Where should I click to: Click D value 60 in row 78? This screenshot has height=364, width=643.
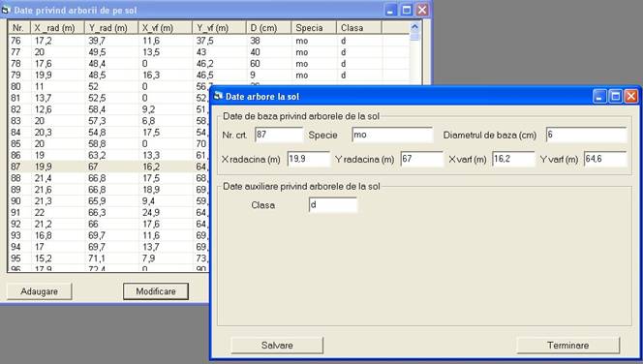click(255, 64)
